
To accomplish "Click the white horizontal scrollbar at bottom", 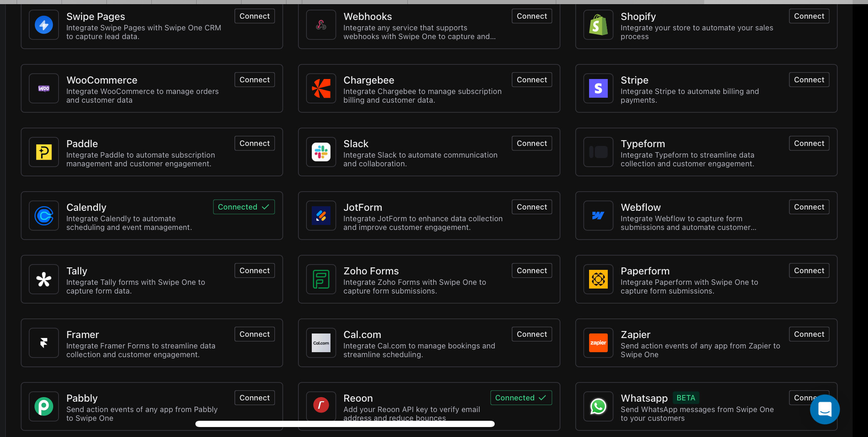I will [x=345, y=424].
